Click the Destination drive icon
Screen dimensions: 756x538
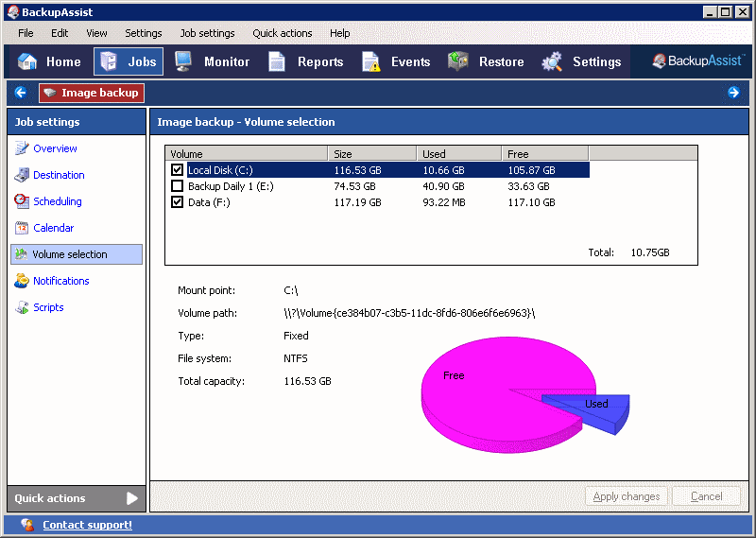22,175
